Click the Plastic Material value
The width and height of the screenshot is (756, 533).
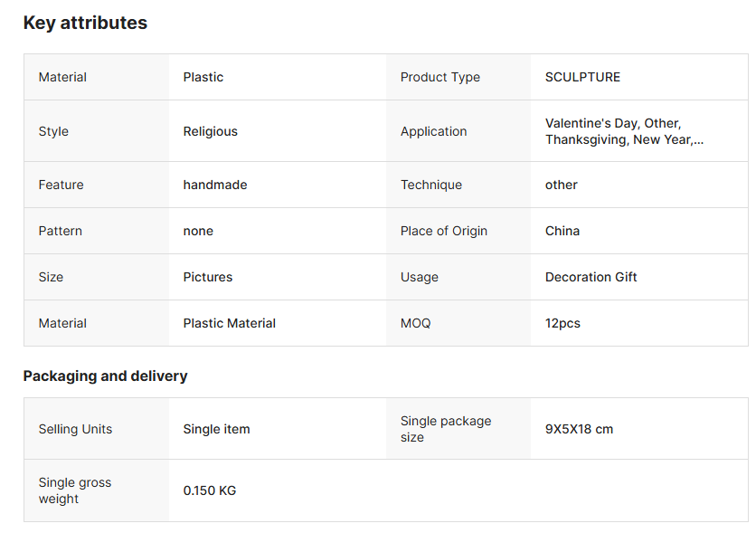(229, 323)
